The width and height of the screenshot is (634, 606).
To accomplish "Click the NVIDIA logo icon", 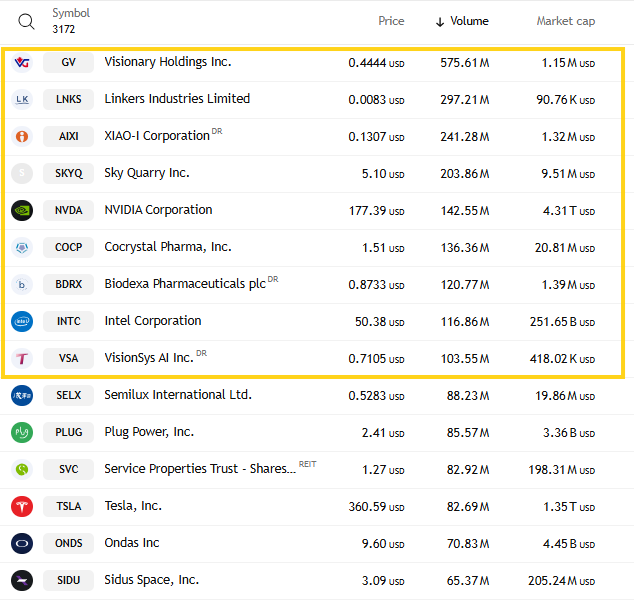I will [x=22, y=211].
